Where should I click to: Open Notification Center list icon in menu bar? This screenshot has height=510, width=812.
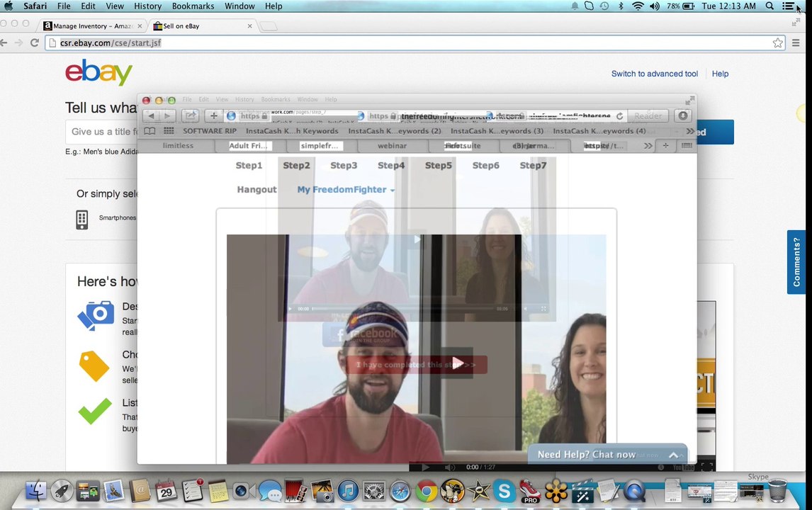(x=788, y=6)
